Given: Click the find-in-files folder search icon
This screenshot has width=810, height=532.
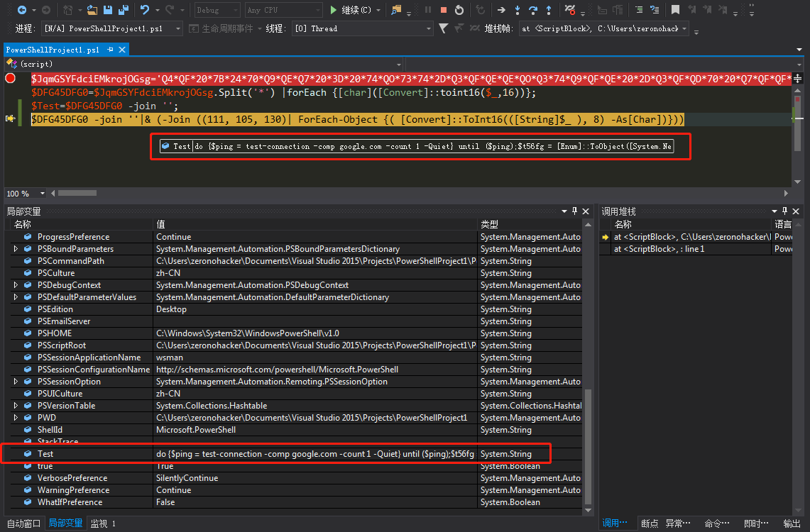Looking at the screenshot, I should tap(396, 10).
